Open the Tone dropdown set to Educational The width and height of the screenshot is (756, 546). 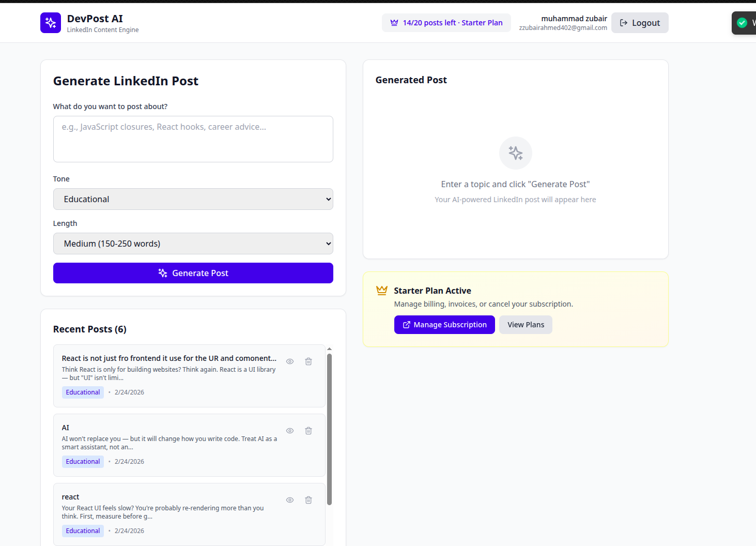coord(193,199)
